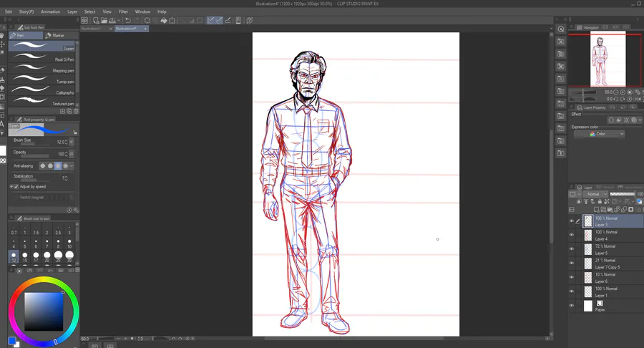This screenshot has height=348, width=644.
Task: Click the Undo arrow in command bar
Action: click(128, 20)
